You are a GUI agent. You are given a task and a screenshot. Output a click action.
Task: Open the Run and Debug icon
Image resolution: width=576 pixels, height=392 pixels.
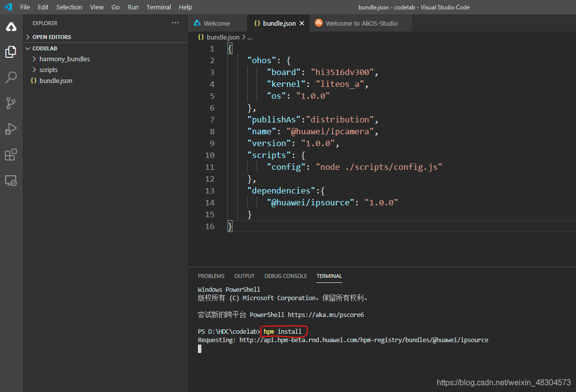(11, 129)
